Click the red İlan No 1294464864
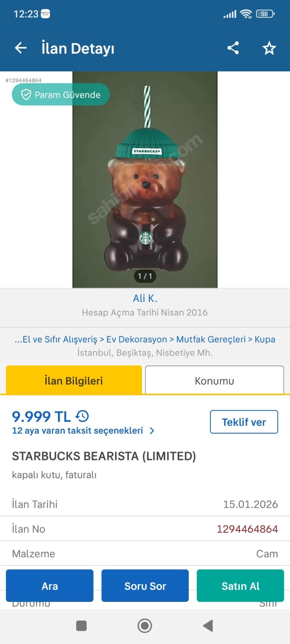 pyautogui.click(x=247, y=529)
